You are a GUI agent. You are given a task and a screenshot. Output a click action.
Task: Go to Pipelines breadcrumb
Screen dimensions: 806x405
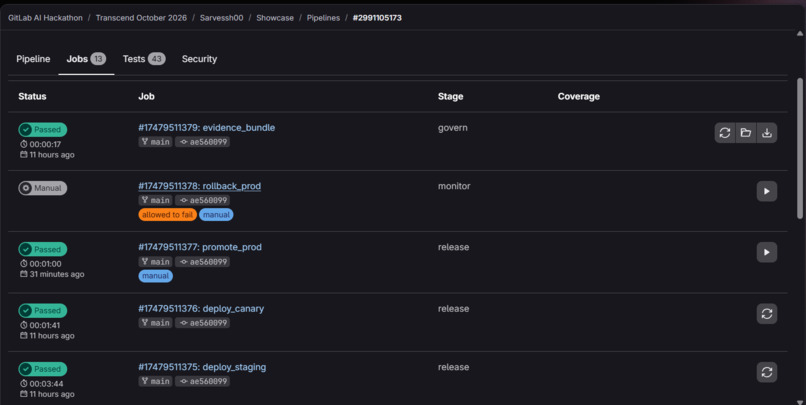[323, 18]
